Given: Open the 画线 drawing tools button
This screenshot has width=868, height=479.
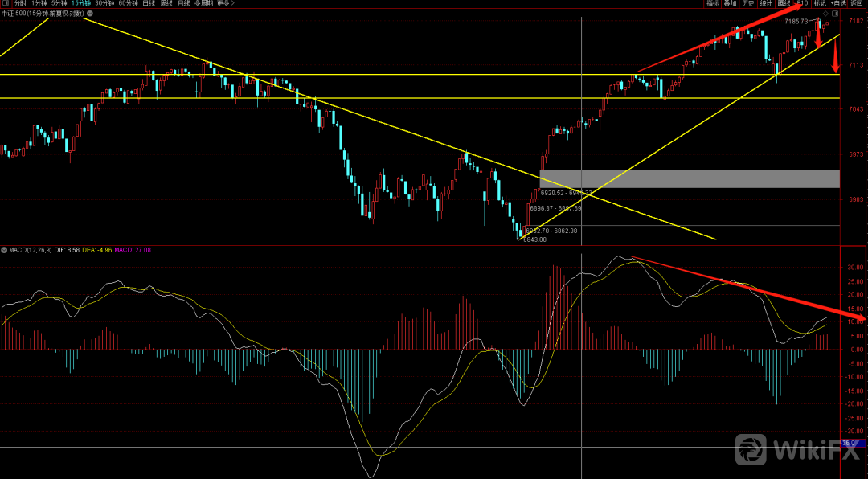Looking at the screenshot, I should point(784,4).
